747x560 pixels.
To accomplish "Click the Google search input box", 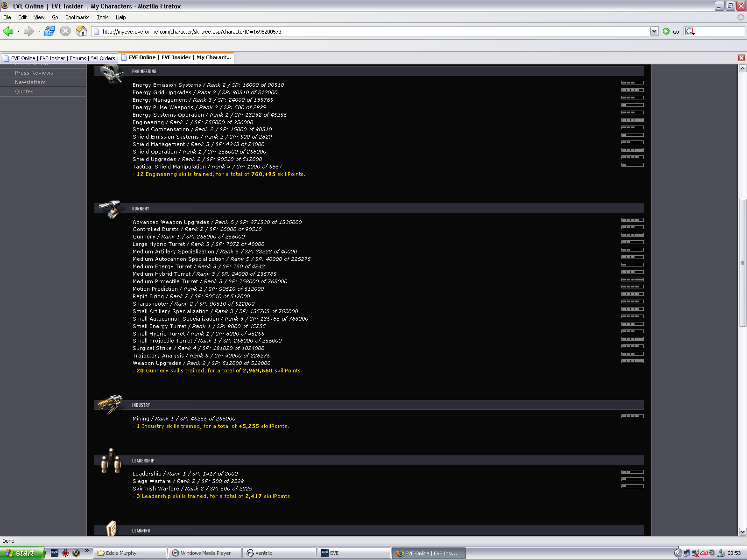I will coord(719,31).
